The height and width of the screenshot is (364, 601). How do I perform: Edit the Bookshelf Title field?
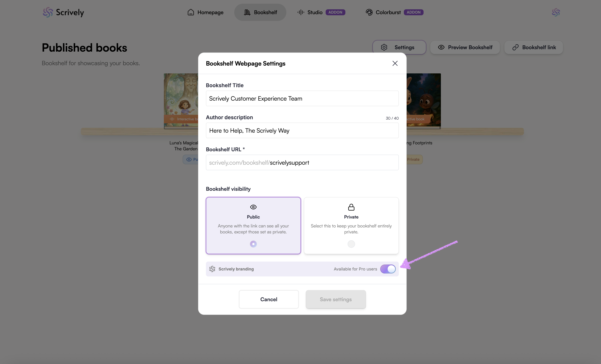(302, 99)
